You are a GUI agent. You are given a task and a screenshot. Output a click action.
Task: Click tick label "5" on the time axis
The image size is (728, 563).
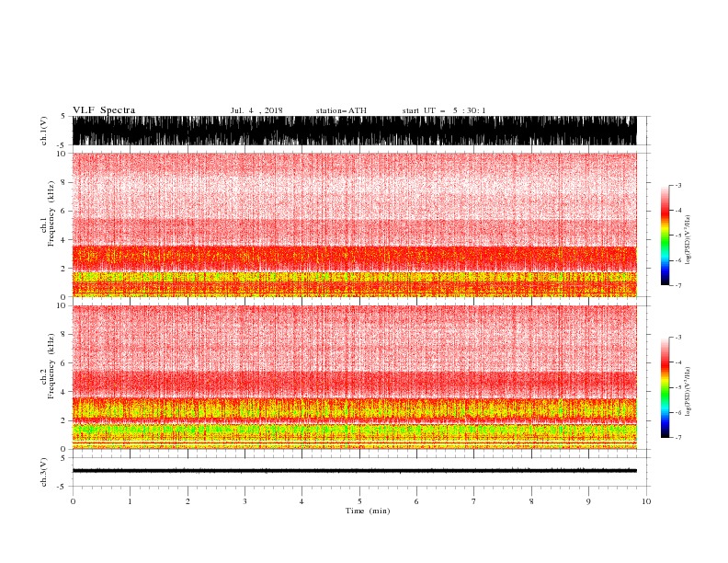coord(359,501)
